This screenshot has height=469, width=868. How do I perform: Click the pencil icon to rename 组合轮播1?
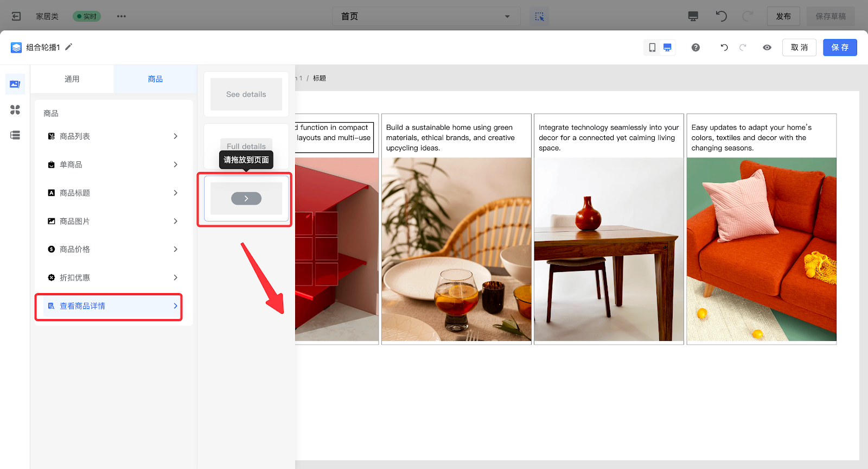[69, 47]
